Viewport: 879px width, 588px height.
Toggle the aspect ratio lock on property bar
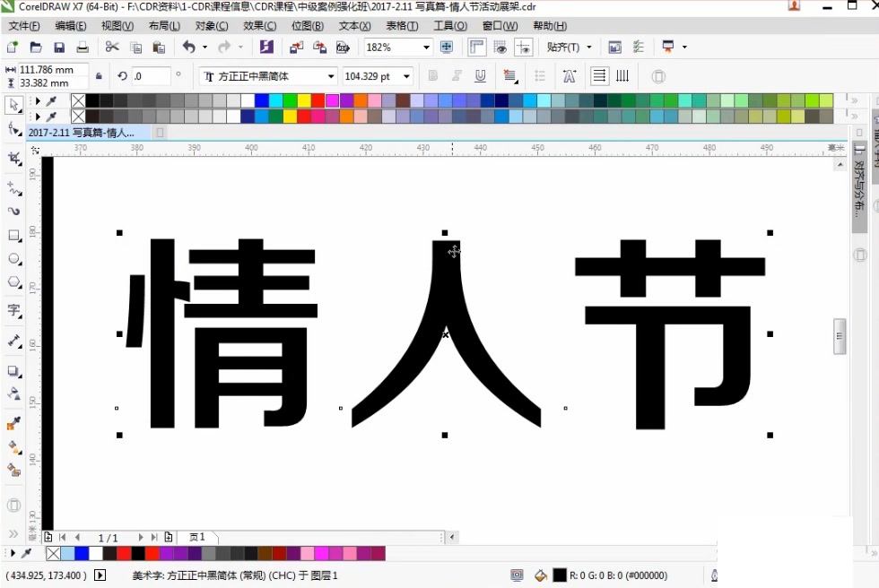[x=97, y=76]
